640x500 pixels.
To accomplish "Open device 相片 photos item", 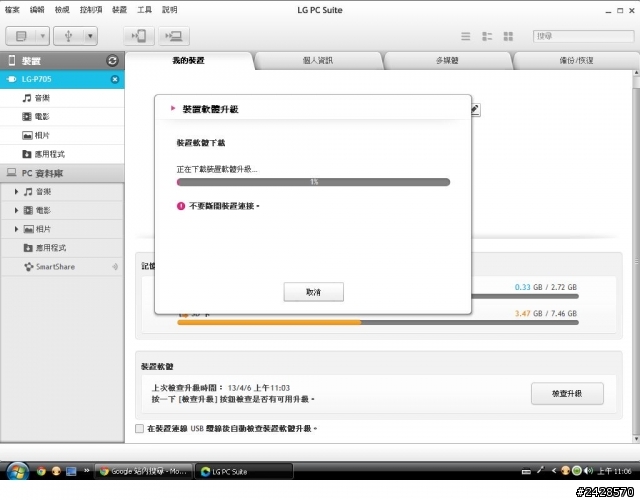I will (x=62, y=136).
